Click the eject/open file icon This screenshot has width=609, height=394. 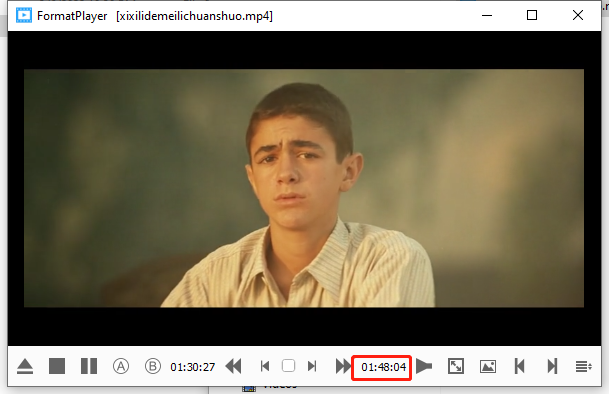25,366
